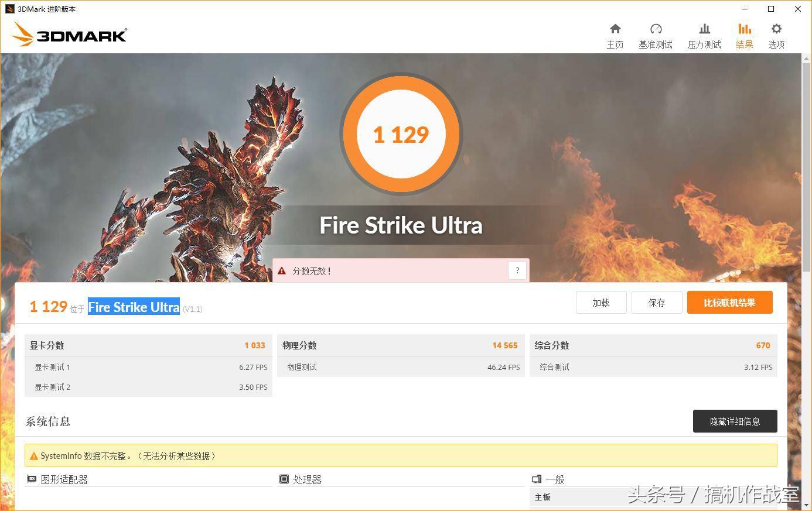This screenshot has width=812, height=511.
Task: Save the benchmark result with 保存
Action: pos(657,302)
